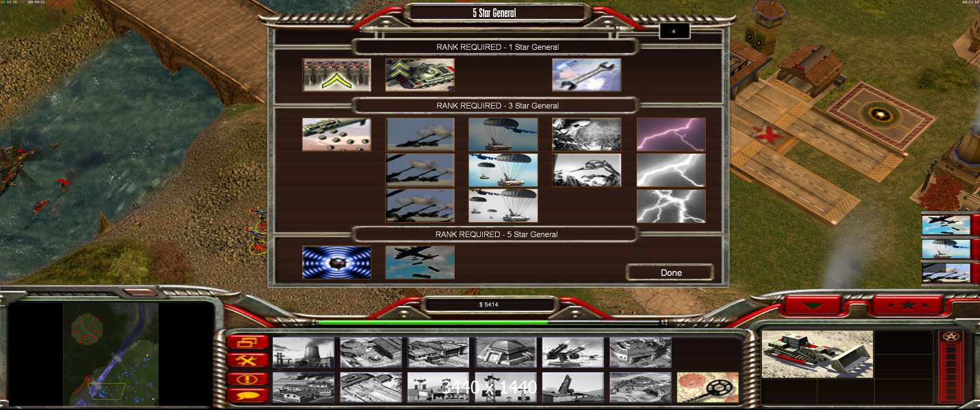Choose Artillery Barrage level 2 icon
This screenshot has height=410, width=980.
pos(420,169)
